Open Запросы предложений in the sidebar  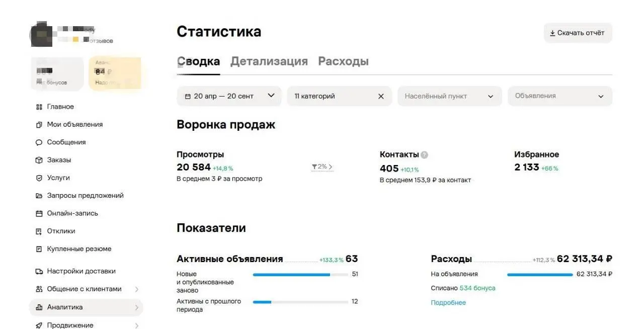[x=86, y=196]
